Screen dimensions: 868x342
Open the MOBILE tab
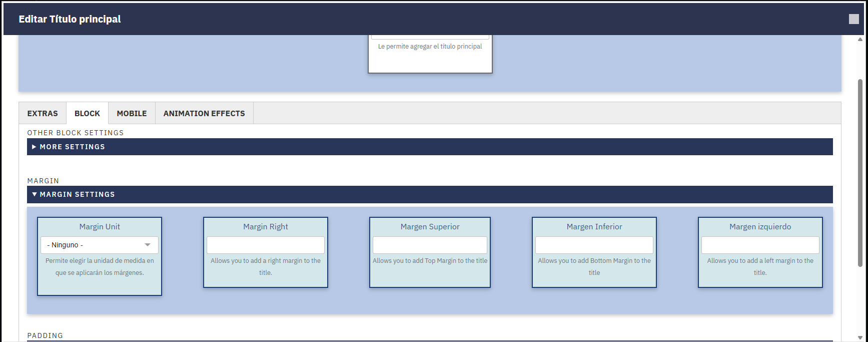click(x=132, y=114)
